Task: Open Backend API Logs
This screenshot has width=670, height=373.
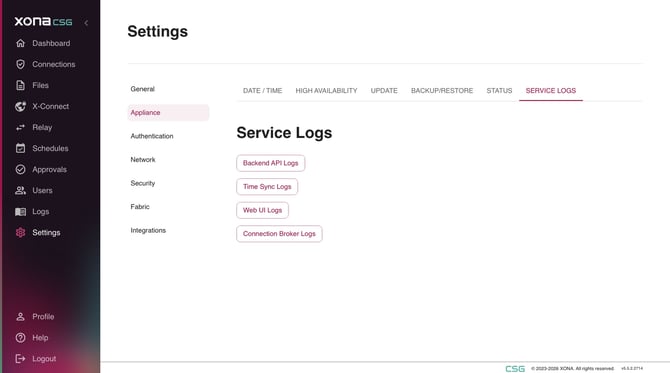Action: (x=270, y=163)
